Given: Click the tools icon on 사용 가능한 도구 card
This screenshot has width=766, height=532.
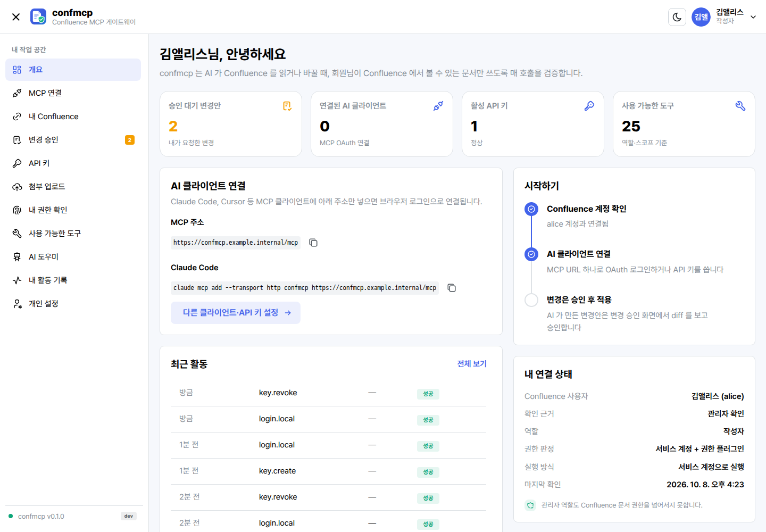Looking at the screenshot, I should click(x=740, y=106).
